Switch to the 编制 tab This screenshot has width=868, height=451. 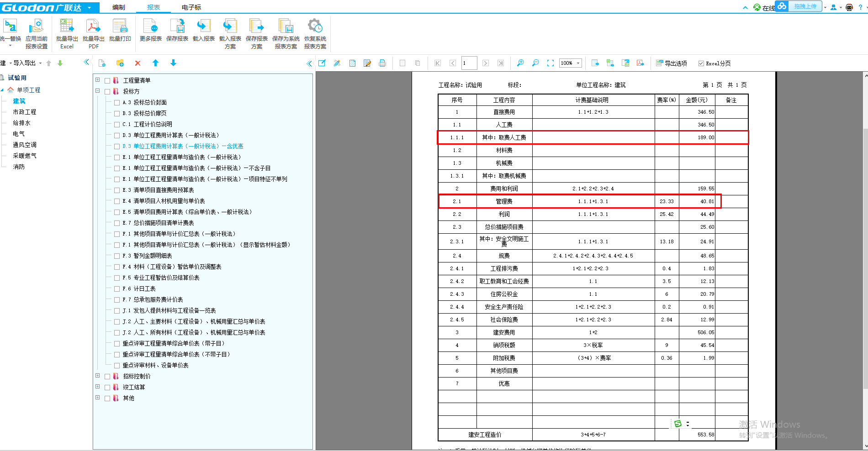(x=119, y=7)
